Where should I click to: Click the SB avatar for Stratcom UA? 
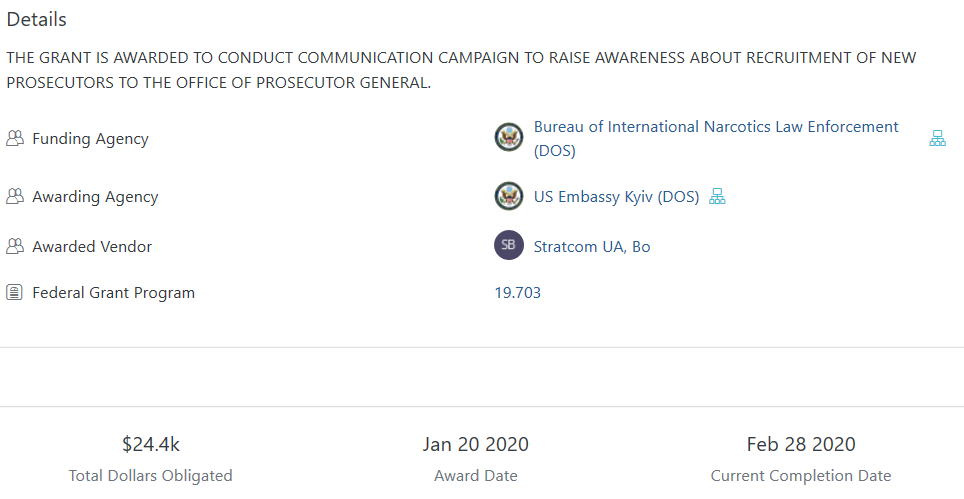[x=509, y=245]
